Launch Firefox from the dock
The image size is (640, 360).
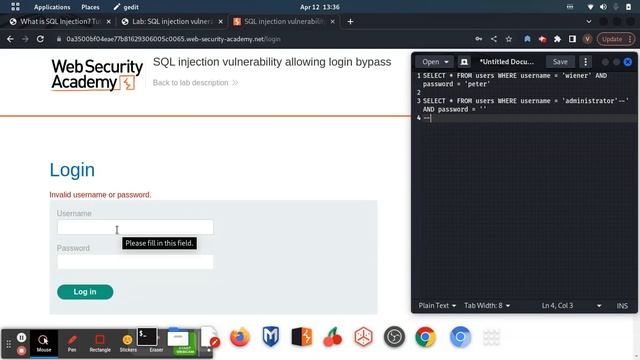pyautogui.click(x=240, y=337)
